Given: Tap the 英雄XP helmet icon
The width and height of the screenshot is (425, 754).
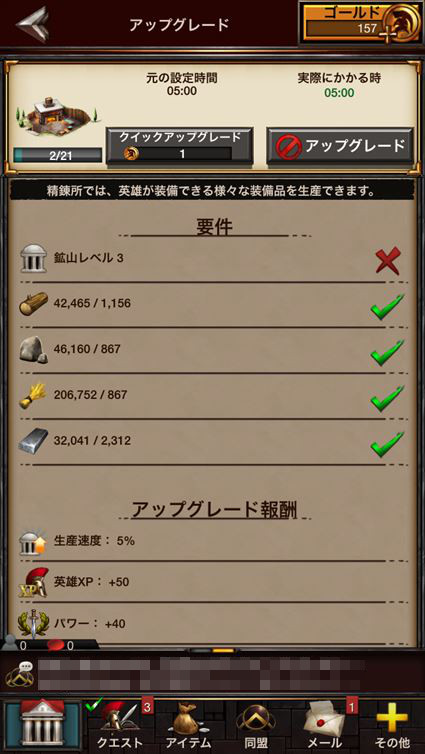Looking at the screenshot, I should 33,582.
